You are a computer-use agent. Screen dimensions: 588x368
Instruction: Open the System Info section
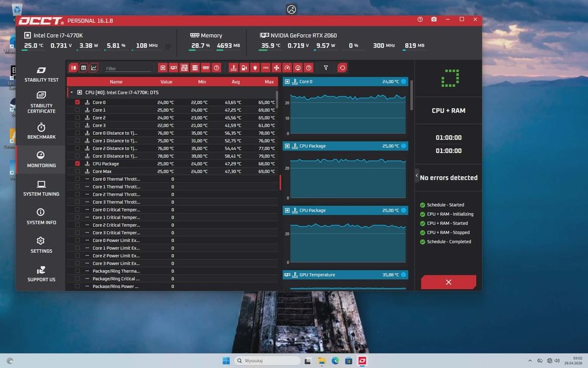click(41, 217)
